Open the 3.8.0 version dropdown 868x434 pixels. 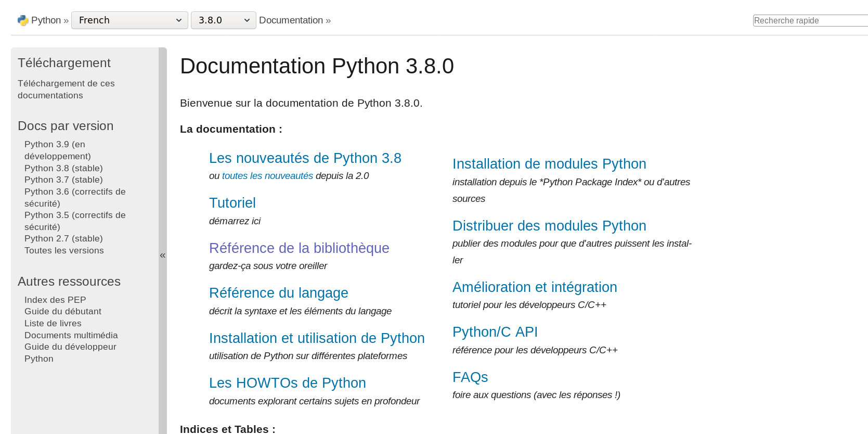tap(223, 20)
